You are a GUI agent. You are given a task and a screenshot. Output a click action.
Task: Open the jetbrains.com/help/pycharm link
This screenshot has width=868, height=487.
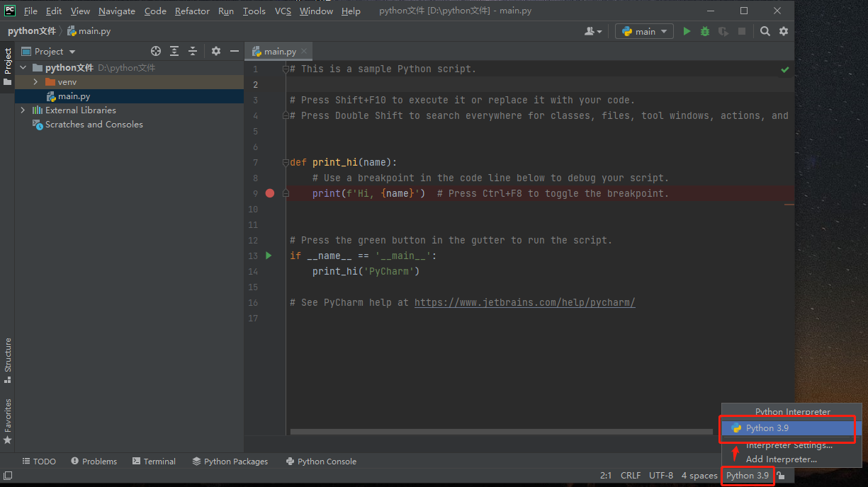[524, 302]
